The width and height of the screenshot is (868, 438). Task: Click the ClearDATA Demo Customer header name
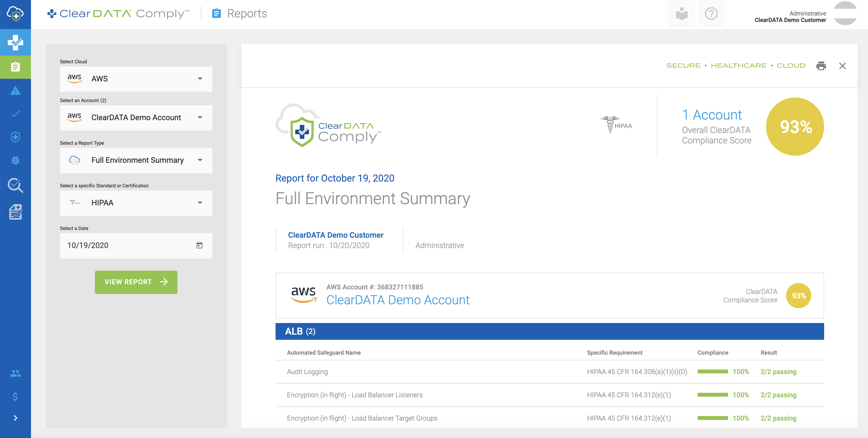point(790,20)
